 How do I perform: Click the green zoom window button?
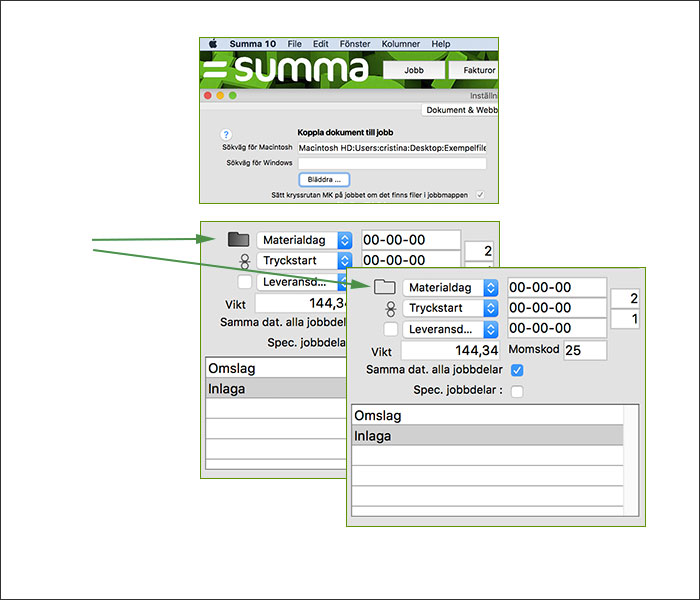(x=233, y=96)
